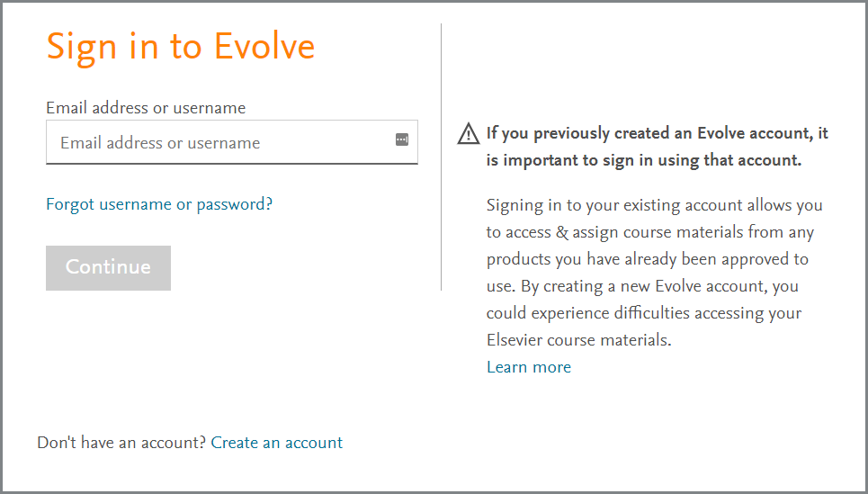The width and height of the screenshot is (868, 494).
Task: Click the line 'products you have already been approved to'
Action: point(647,260)
